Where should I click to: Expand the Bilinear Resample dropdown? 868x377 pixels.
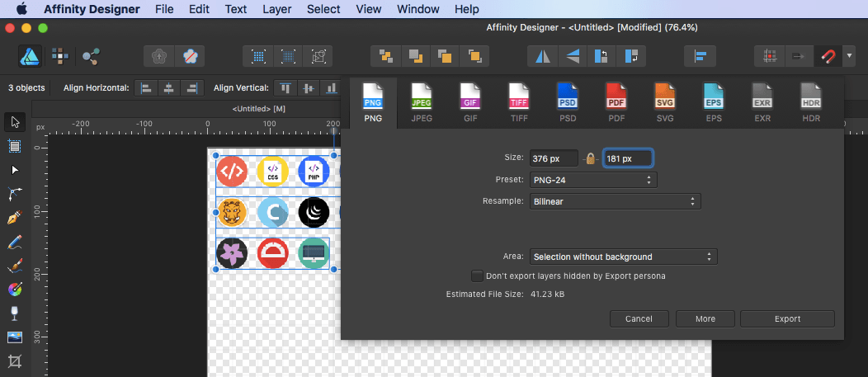(x=615, y=200)
